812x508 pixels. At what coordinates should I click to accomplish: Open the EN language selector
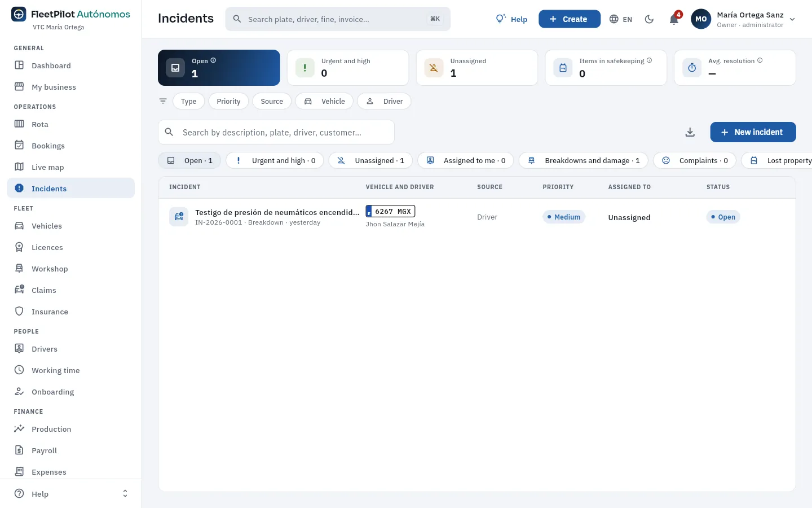coord(621,19)
